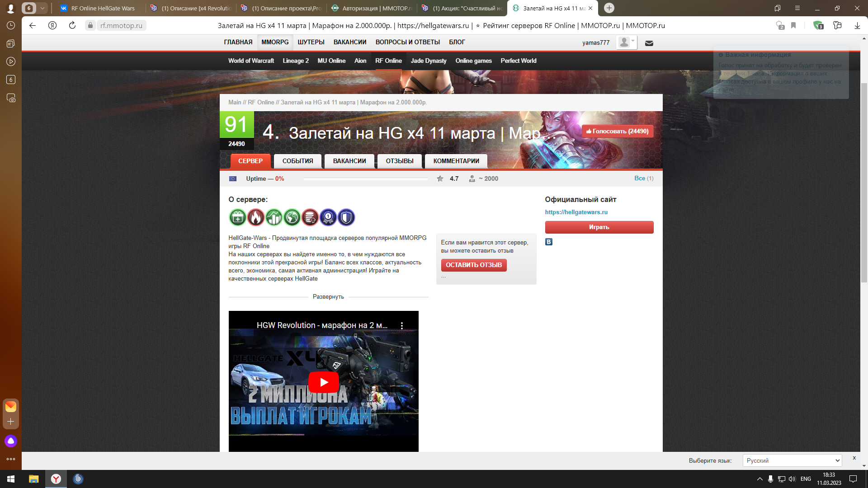Close the active Залетай на HG x4 tab
This screenshot has height=488, width=868.
point(590,8)
